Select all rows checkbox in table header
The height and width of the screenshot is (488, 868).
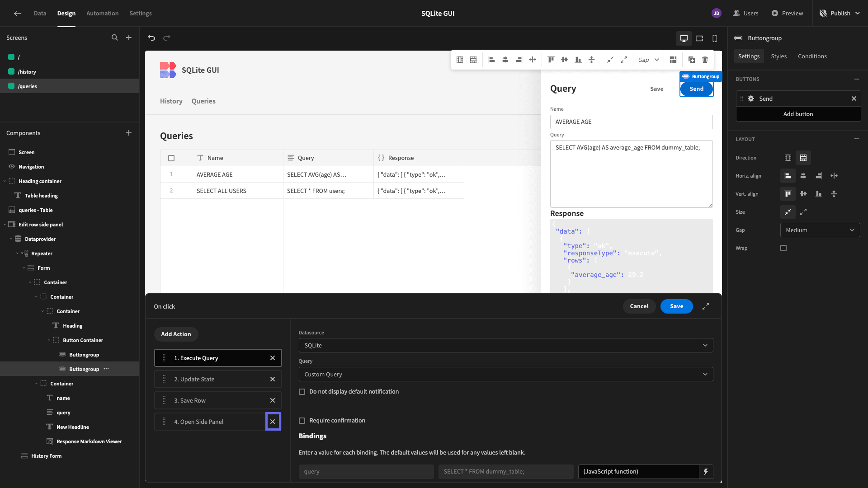click(x=171, y=158)
